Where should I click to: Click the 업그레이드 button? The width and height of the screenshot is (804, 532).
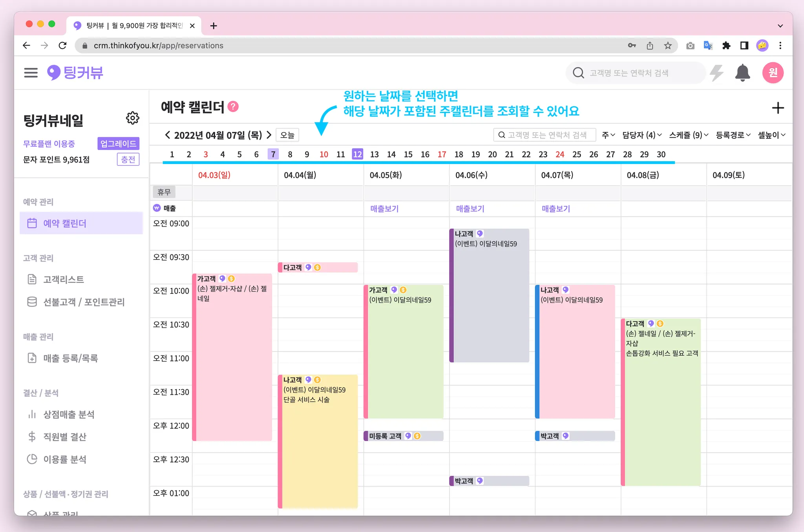click(x=118, y=144)
